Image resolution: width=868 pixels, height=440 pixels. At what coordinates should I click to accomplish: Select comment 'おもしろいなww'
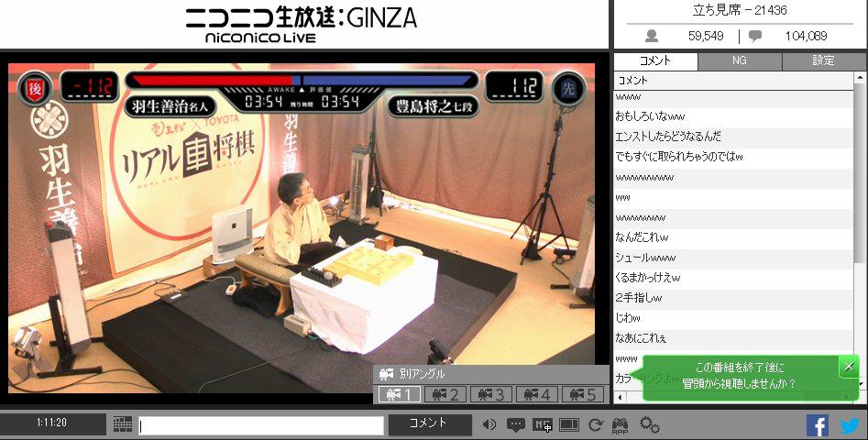pos(734,116)
